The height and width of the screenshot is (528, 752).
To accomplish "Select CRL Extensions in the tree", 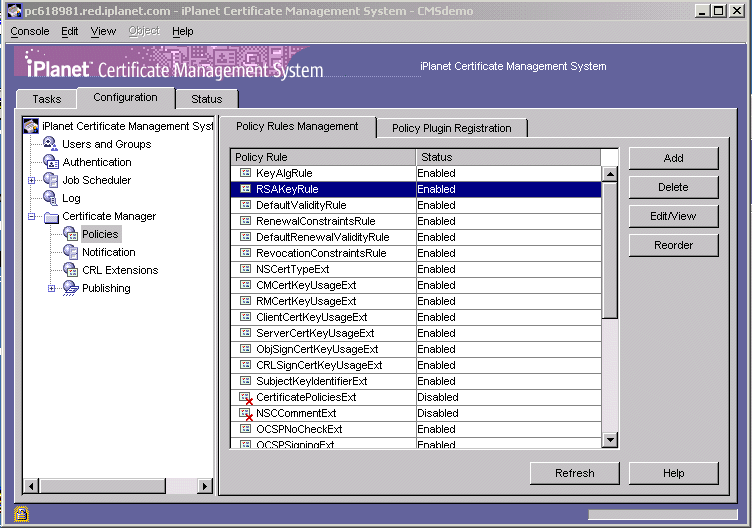I will (x=120, y=270).
